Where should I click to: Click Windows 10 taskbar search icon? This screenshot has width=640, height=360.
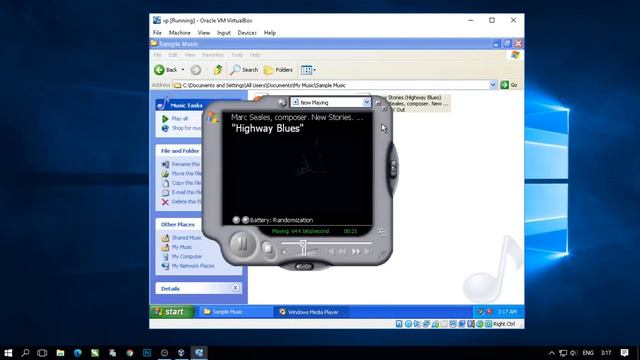pos(25,353)
